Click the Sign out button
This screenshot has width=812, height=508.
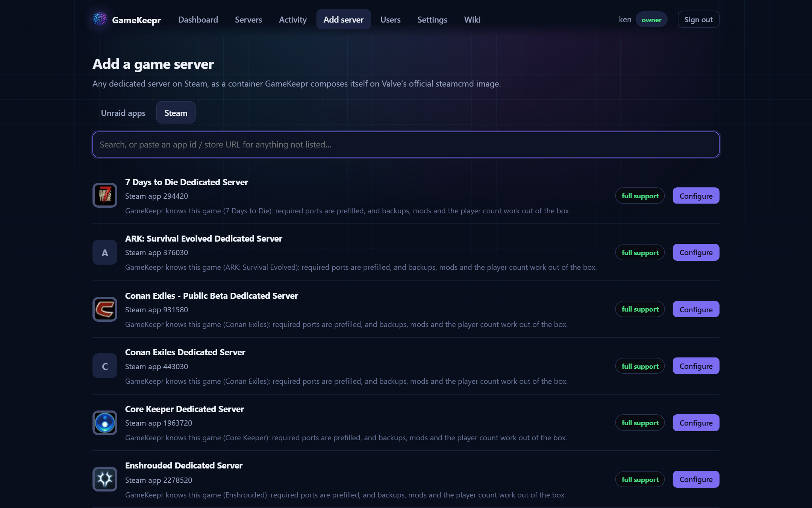698,20
